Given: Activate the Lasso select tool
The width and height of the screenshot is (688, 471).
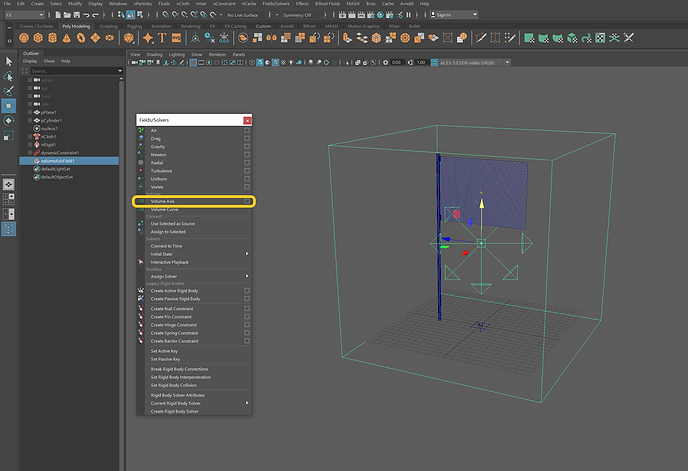Looking at the screenshot, I should tap(9, 76).
